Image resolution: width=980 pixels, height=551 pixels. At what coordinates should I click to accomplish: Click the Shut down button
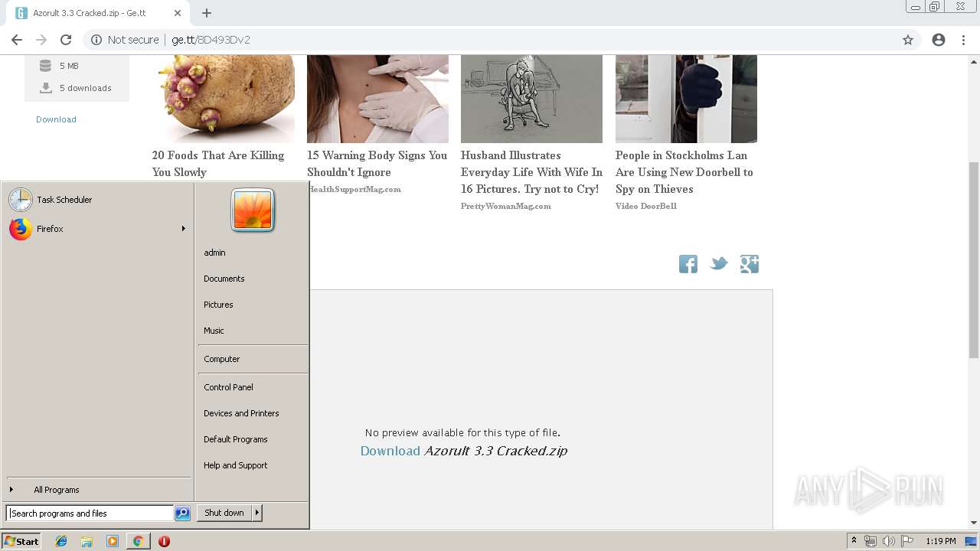(x=224, y=513)
